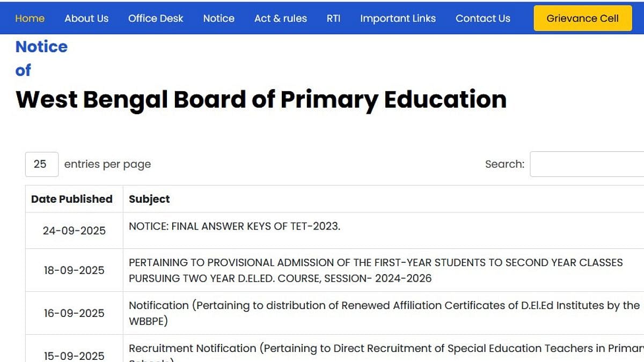
Task: Navigate to Contact Us page
Action: (x=483, y=18)
